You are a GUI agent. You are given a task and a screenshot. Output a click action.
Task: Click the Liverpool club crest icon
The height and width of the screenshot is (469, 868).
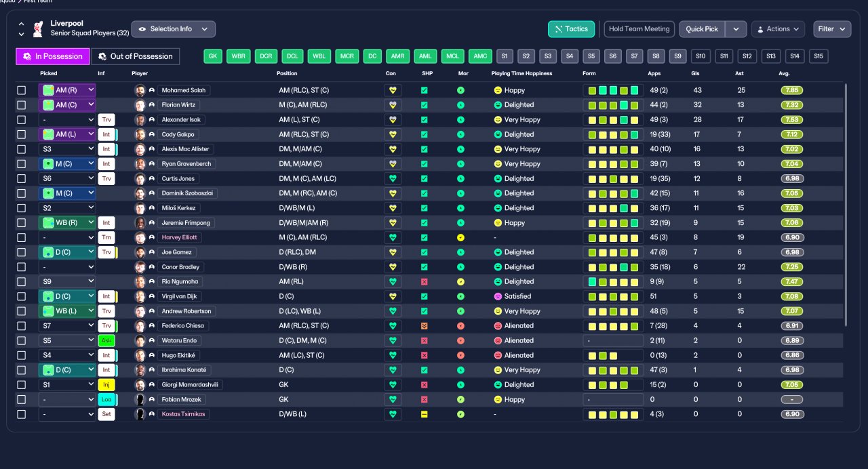(x=39, y=28)
